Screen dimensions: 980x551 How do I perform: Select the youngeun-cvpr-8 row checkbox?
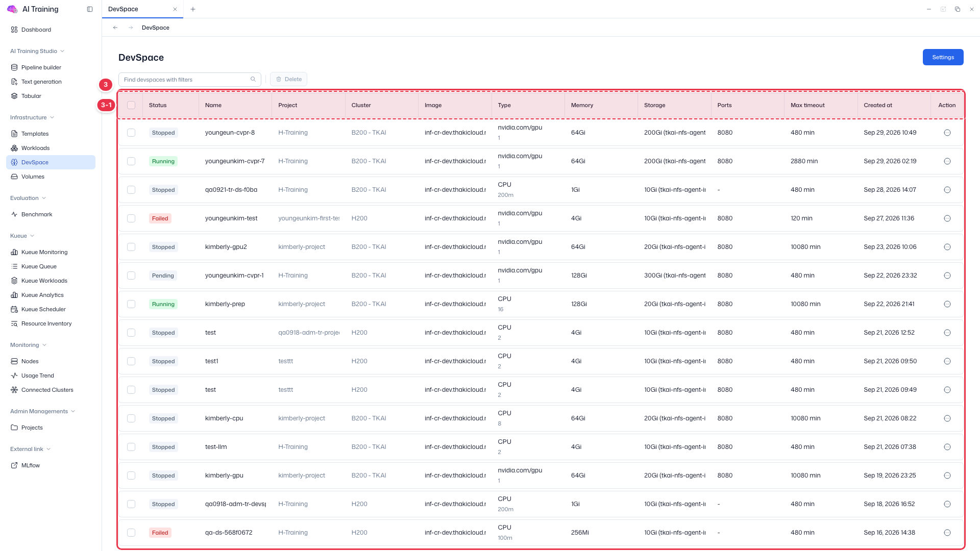click(x=131, y=133)
